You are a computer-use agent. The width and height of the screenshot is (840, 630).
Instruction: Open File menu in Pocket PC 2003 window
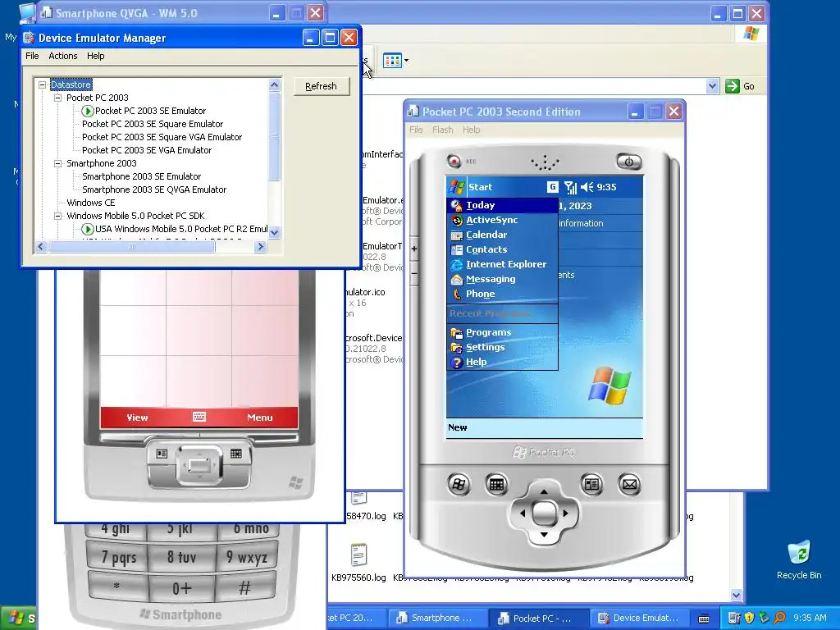click(416, 130)
